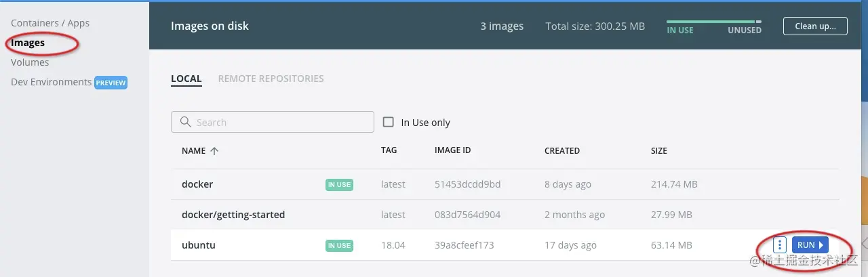Click the '3 images' count

click(x=502, y=26)
